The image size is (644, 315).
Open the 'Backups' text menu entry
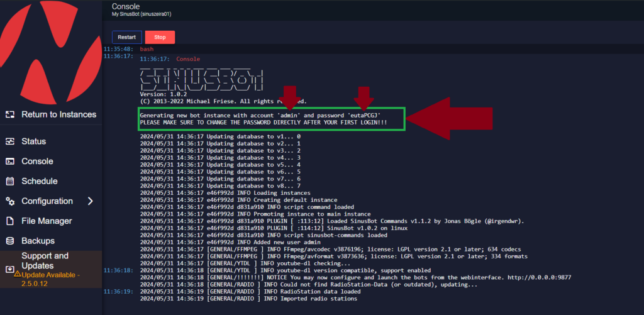coord(38,241)
